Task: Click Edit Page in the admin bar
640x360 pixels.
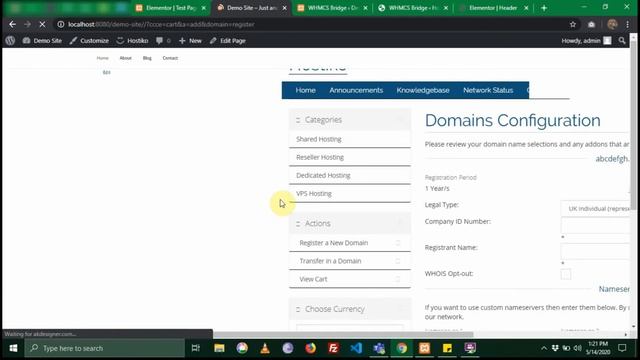Action: tap(228, 40)
